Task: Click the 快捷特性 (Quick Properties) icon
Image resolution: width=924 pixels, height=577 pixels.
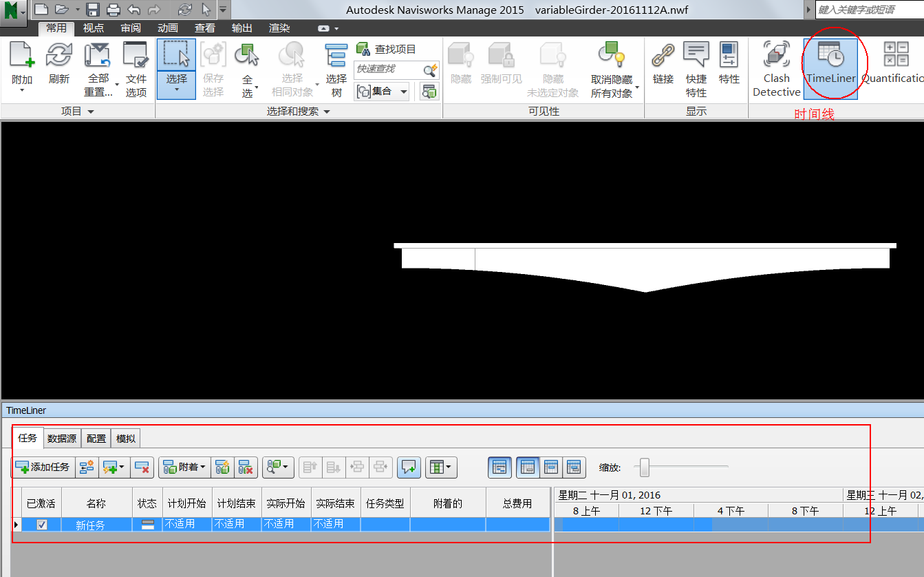Action: [x=696, y=55]
